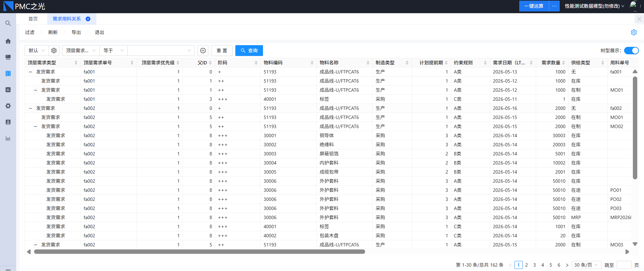Viewport: 644px width, 271px height.
Task: Close the 需求用料关系 tab
Action: coord(88,19)
